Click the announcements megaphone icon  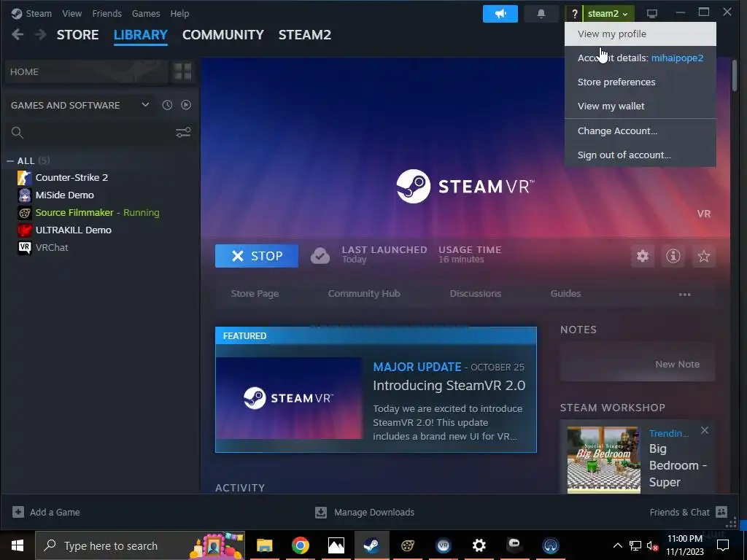pyautogui.click(x=500, y=14)
